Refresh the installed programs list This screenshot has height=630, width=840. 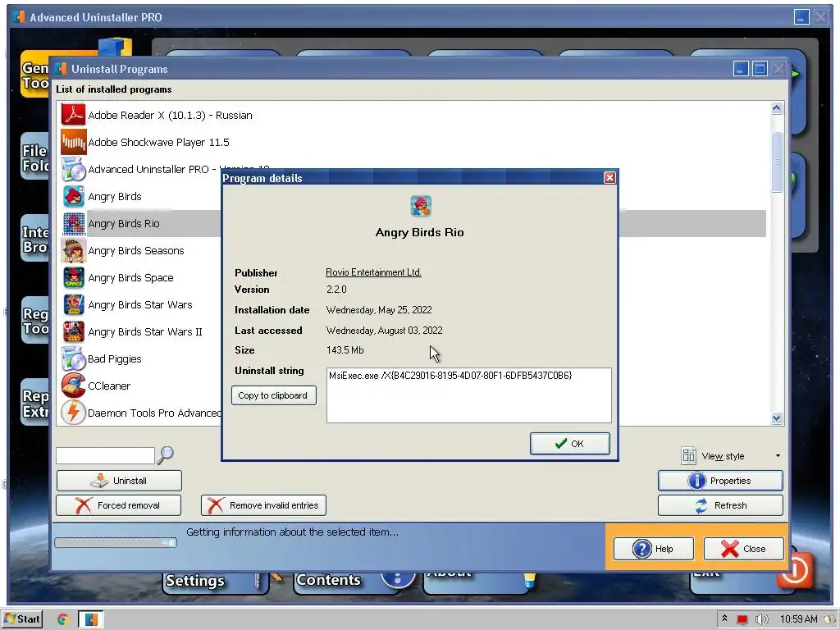tap(720, 505)
